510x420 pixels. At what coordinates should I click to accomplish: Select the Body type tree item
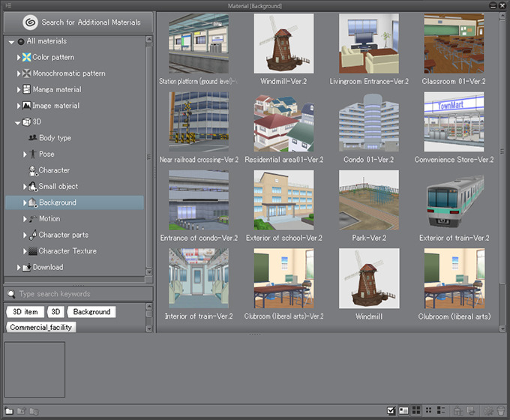54,138
